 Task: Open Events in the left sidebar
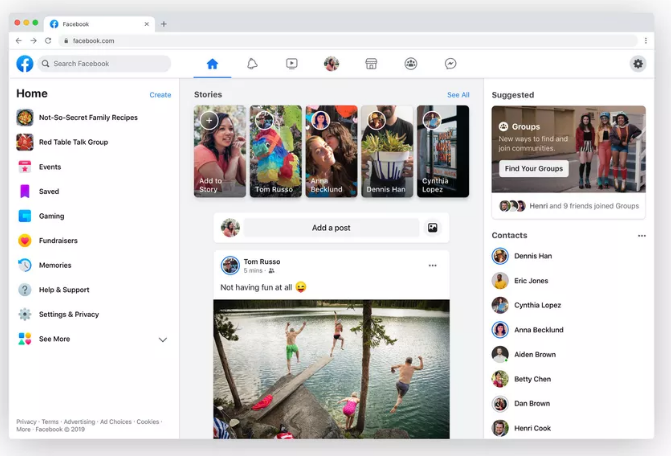50,167
